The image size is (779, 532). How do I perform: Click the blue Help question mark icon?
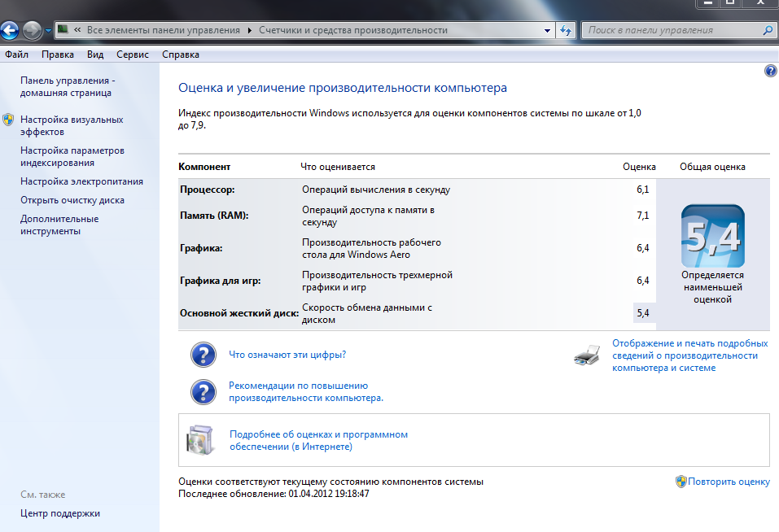coord(770,71)
